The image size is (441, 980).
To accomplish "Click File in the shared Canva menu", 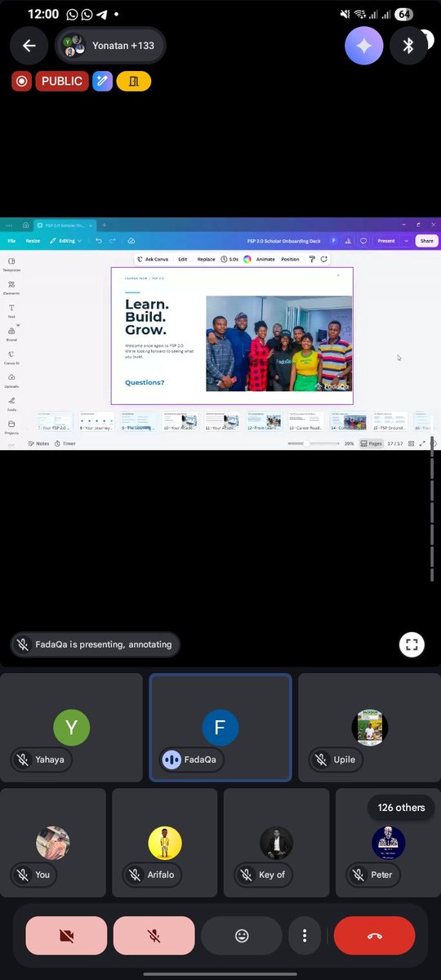I will [11, 241].
